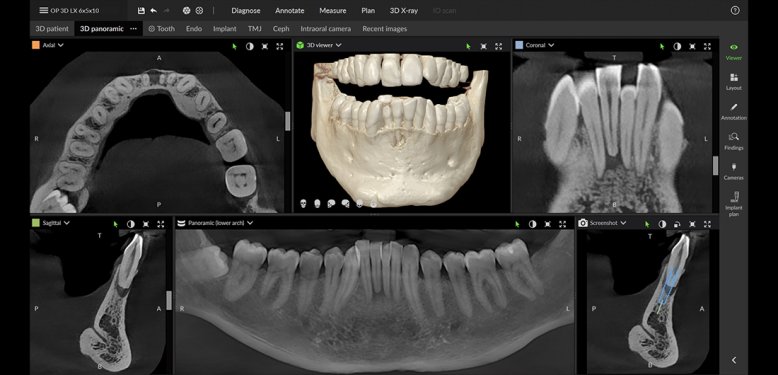Open the Annotation pencil tool in sidebar
Image resolution: width=778 pixels, height=375 pixels.
[x=734, y=112]
